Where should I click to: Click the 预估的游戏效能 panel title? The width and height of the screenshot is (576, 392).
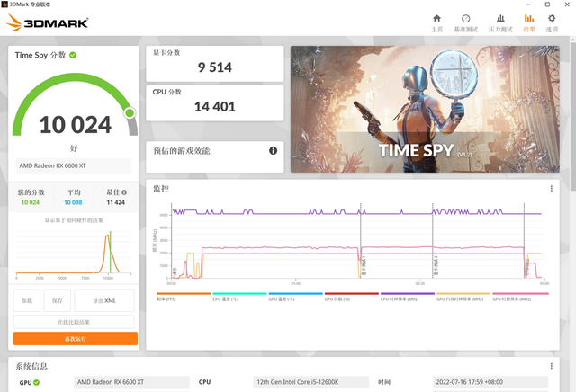coord(182,151)
